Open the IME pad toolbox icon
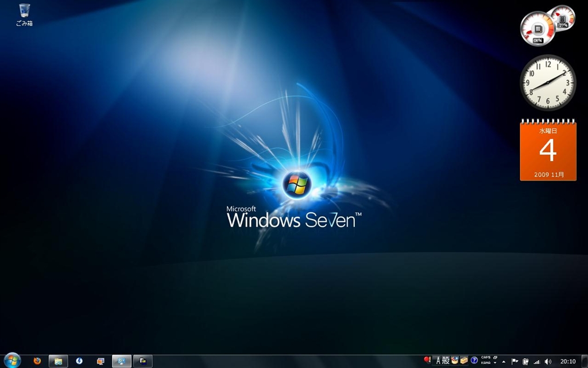Screen dimensions: 588x368 [455, 361]
